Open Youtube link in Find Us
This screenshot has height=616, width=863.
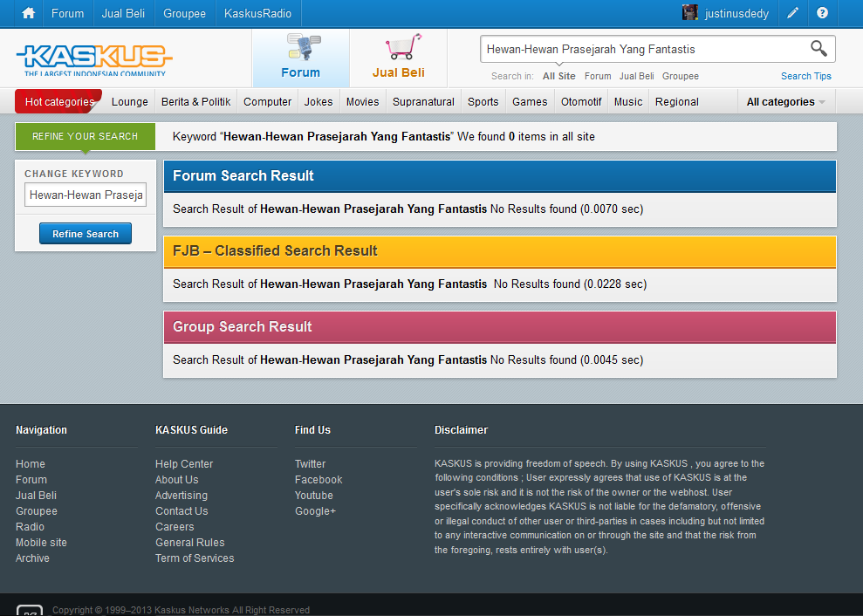point(314,496)
